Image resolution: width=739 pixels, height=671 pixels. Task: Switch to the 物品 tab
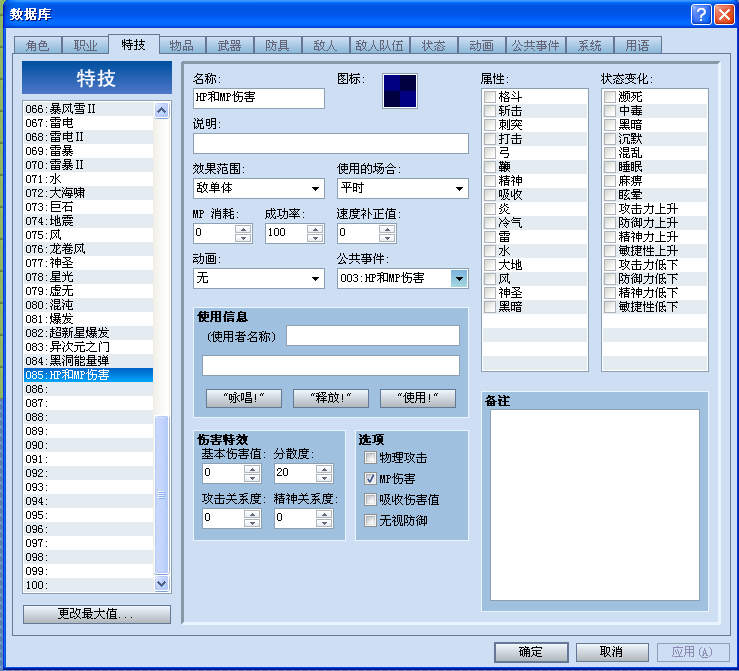click(182, 45)
